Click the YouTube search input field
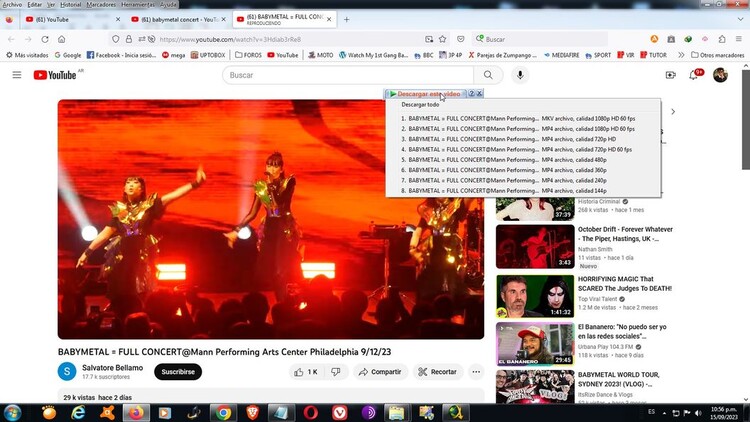Viewport: 750px width, 422px height. click(348, 75)
